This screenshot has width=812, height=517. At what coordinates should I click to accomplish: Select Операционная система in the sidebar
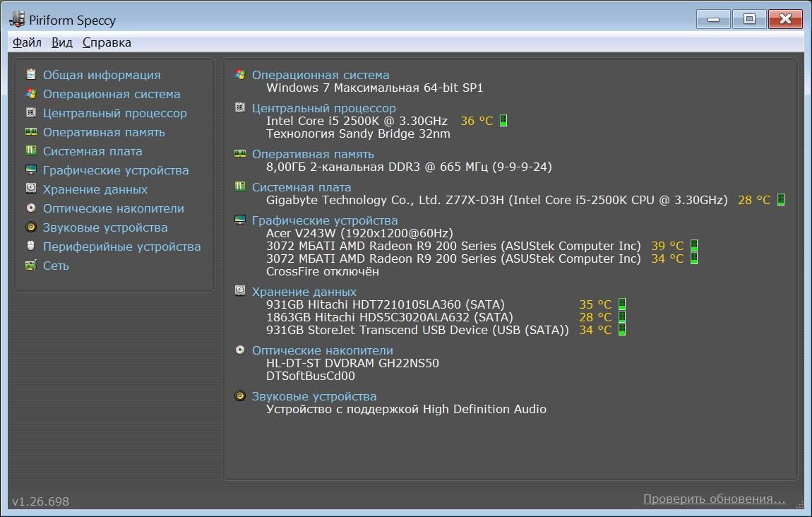[x=112, y=94]
